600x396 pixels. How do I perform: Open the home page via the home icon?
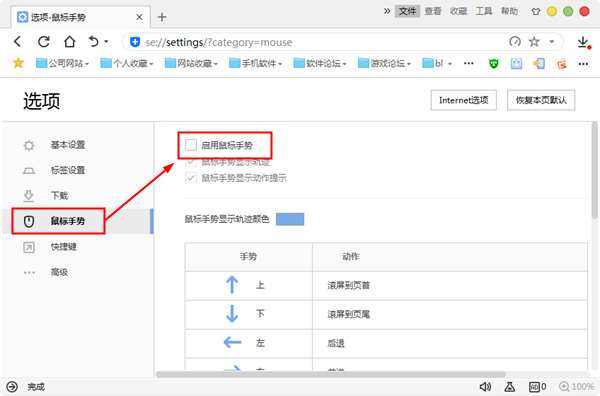[69, 41]
